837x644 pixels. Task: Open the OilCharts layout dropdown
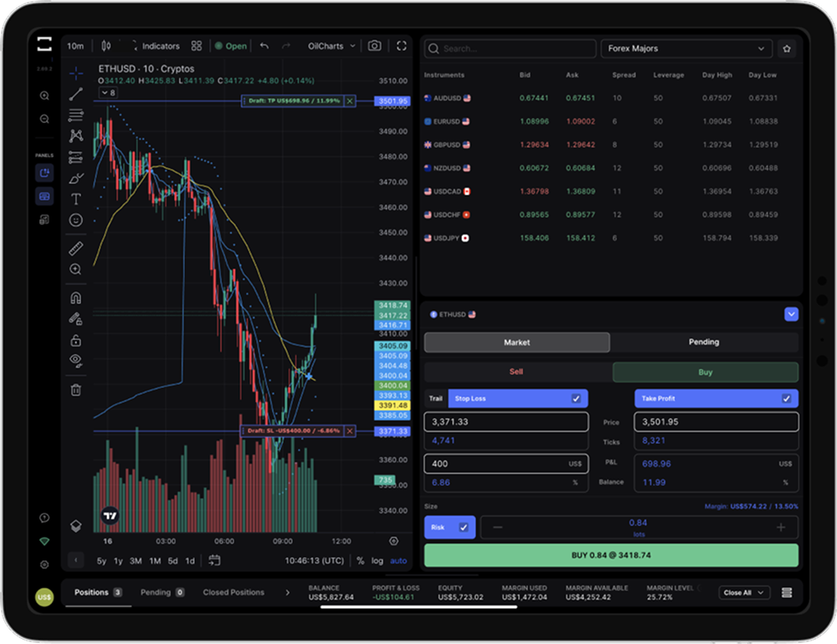tap(331, 46)
